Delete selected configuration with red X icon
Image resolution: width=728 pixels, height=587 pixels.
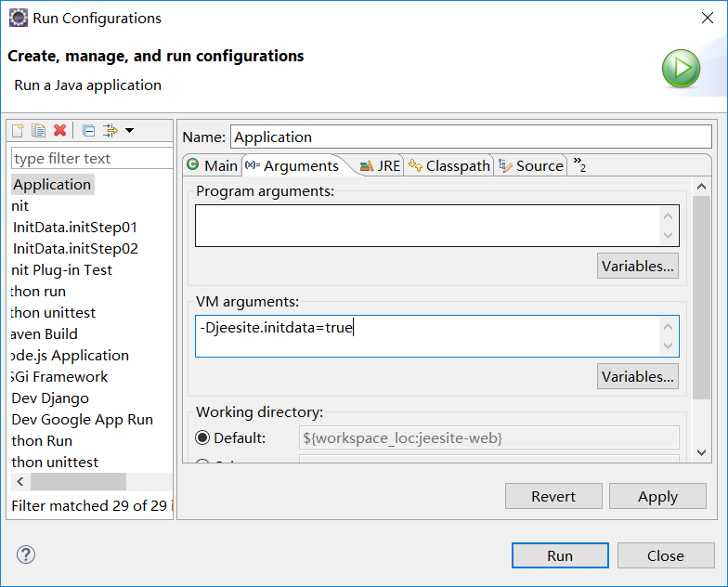tap(59, 131)
